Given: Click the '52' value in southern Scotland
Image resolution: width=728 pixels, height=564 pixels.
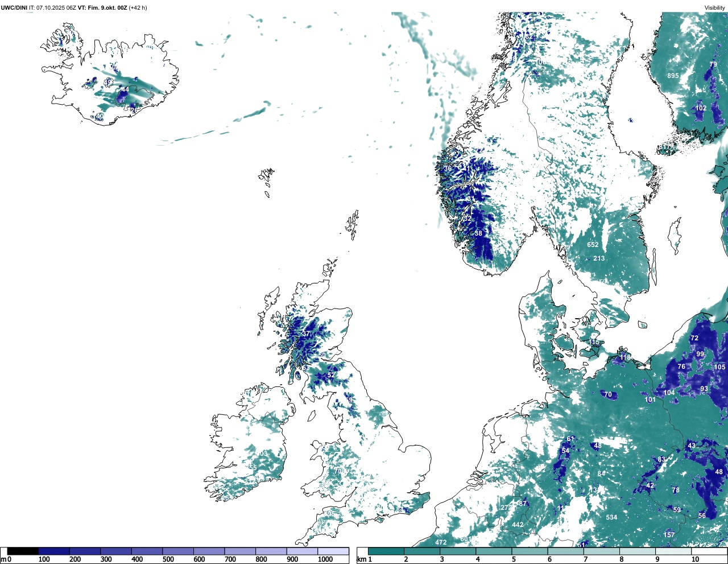Looking at the screenshot, I should pos(331,375).
